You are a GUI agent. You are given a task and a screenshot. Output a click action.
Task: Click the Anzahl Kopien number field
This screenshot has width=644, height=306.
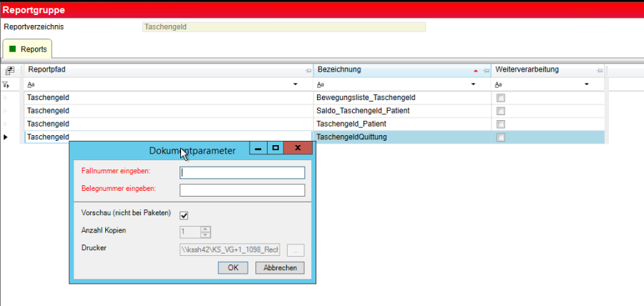click(190, 232)
